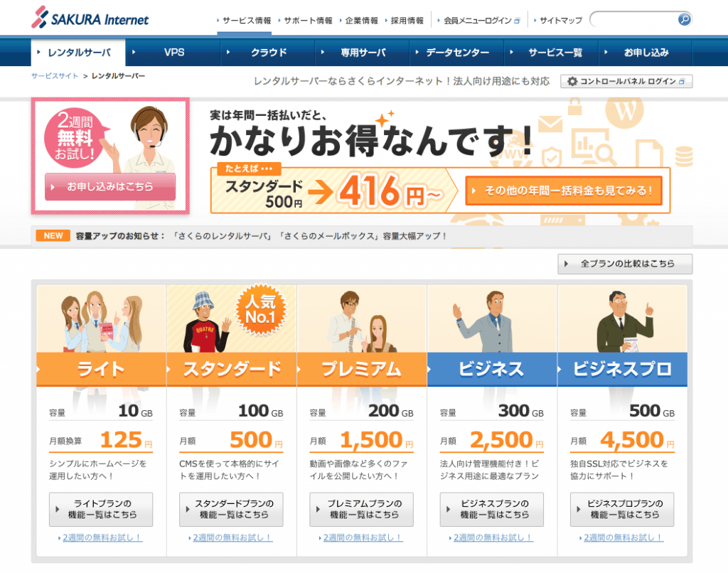Viewport: 728px width, 573px height.
Task: Go to 会員メニューログイン
Action: tap(478, 21)
